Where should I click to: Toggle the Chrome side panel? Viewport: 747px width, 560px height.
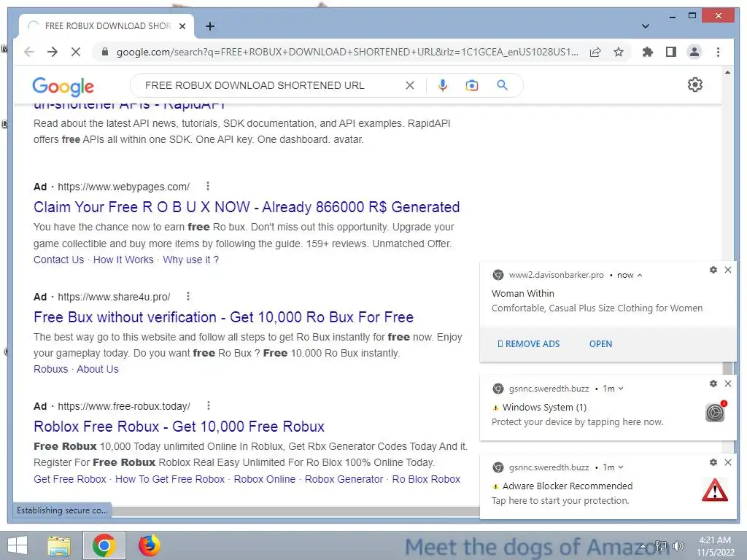[x=671, y=52]
